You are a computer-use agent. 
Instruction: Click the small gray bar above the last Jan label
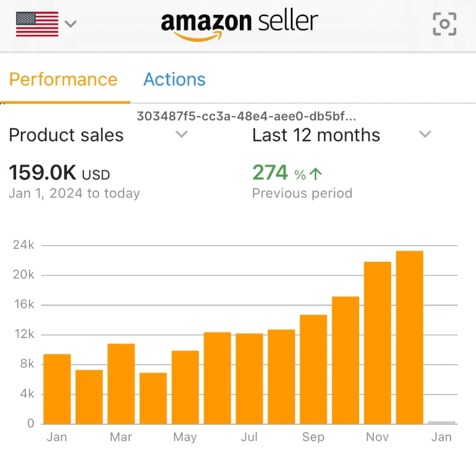click(x=442, y=422)
